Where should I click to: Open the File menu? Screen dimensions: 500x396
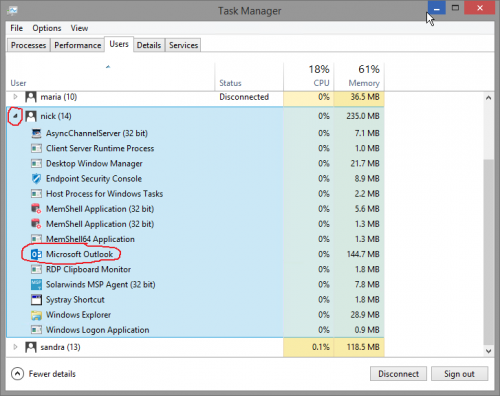pyautogui.click(x=16, y=28)
